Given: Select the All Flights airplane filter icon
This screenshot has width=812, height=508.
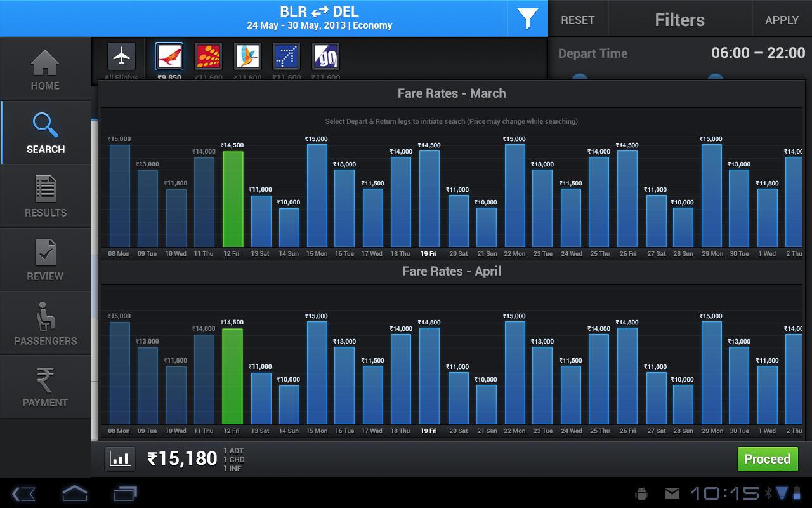Looking at the screenshot, I should pos(121,57).
